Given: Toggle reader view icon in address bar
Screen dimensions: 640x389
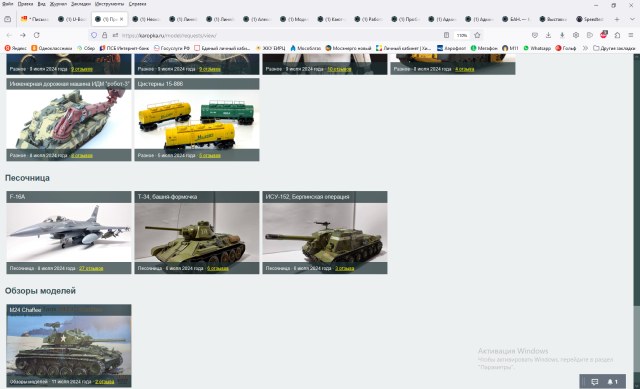Looking at the screenshot, I should pyautogui.click(x=446, y=36).
